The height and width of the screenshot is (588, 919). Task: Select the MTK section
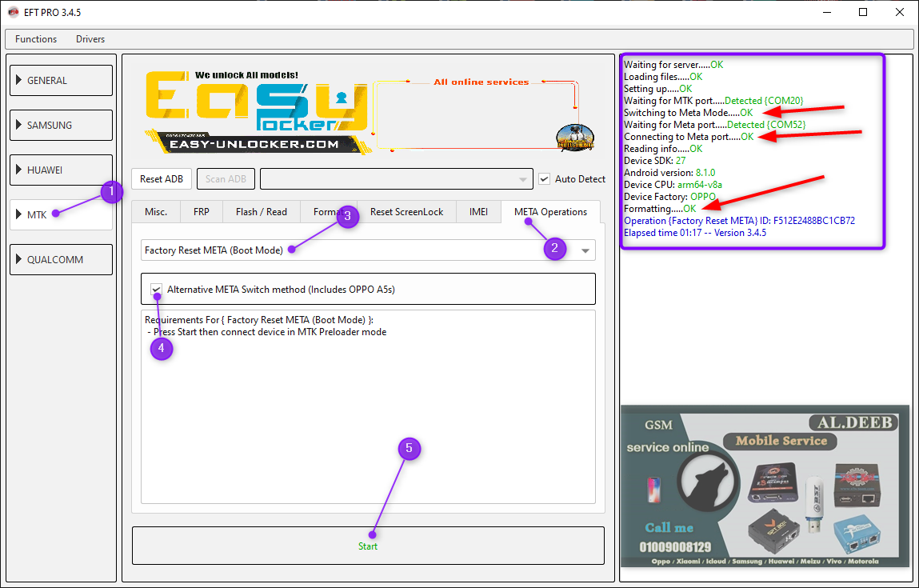[x=61, y=214]
